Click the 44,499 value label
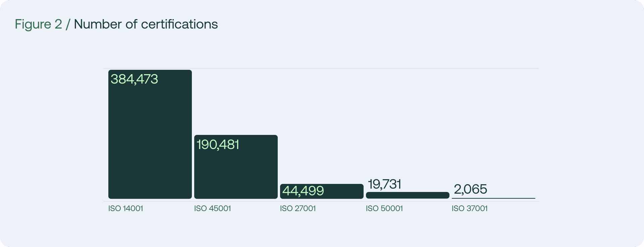 click(303, 191)
